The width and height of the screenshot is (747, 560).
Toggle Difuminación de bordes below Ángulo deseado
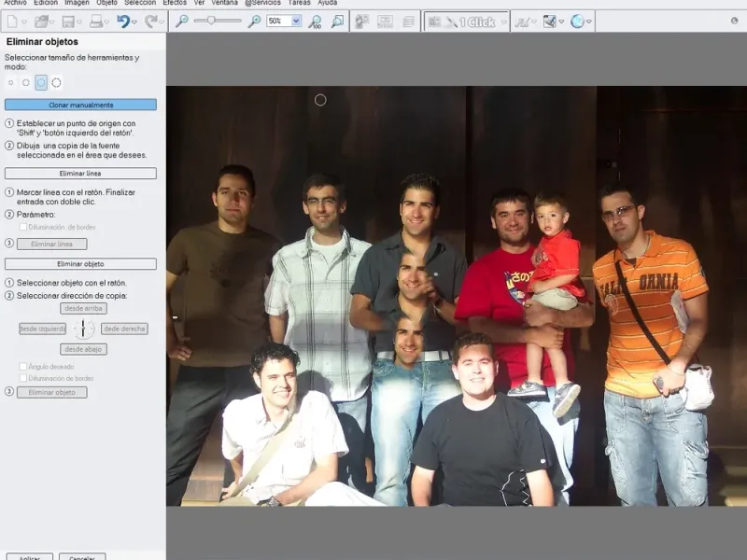[22, 378]
